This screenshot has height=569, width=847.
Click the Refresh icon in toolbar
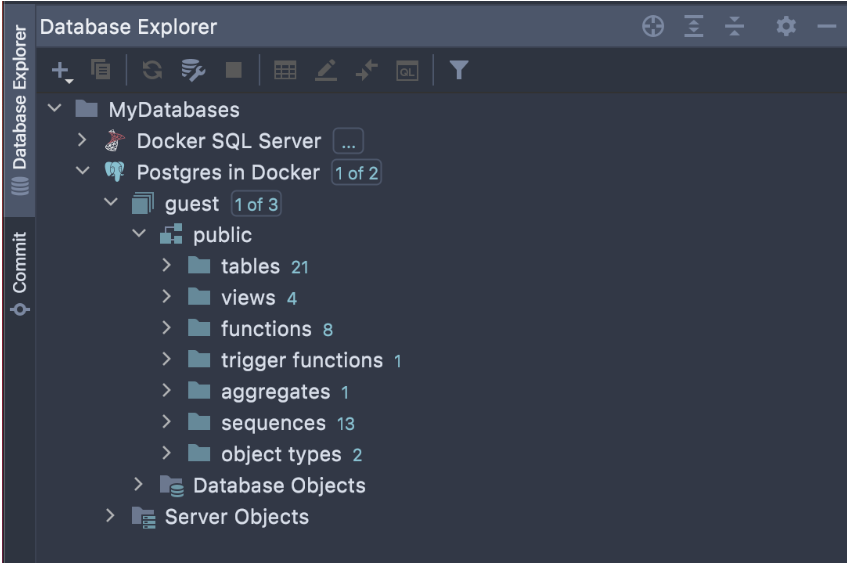pyautogui.click(x=152, y=70)
